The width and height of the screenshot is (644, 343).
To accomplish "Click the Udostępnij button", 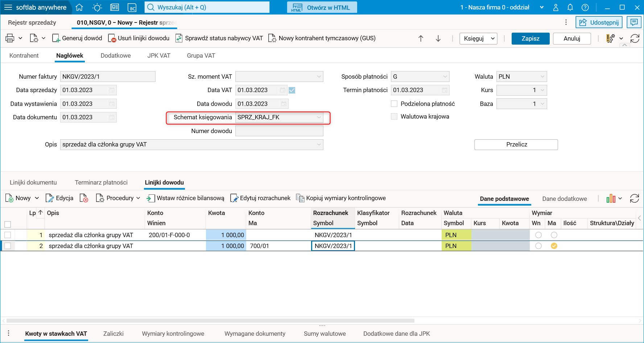I will [599, 22].
